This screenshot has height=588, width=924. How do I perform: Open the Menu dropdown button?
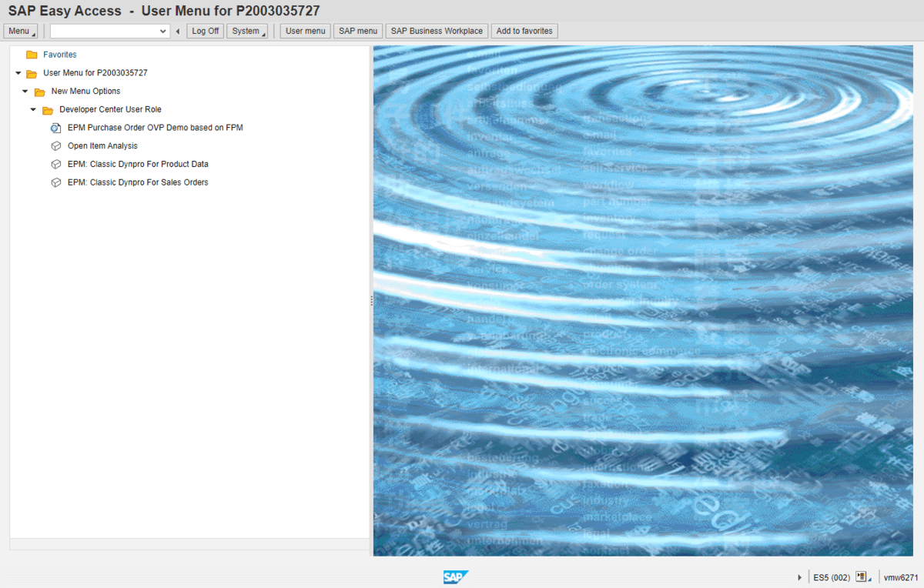[21, 32]
